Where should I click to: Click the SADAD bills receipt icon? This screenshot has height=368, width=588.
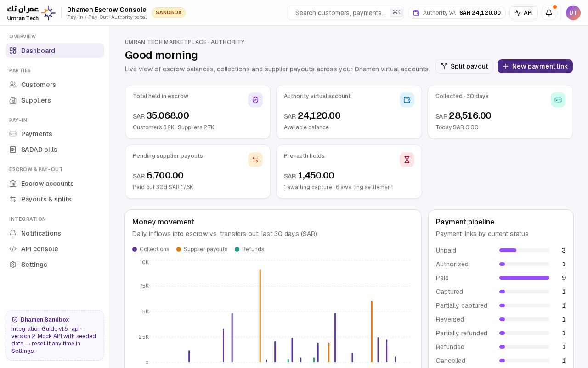(x=13, y=149)
